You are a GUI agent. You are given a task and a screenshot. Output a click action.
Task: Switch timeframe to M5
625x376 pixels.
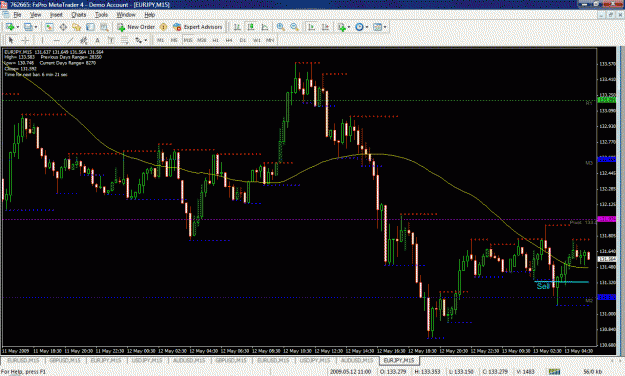click(174, 40)
